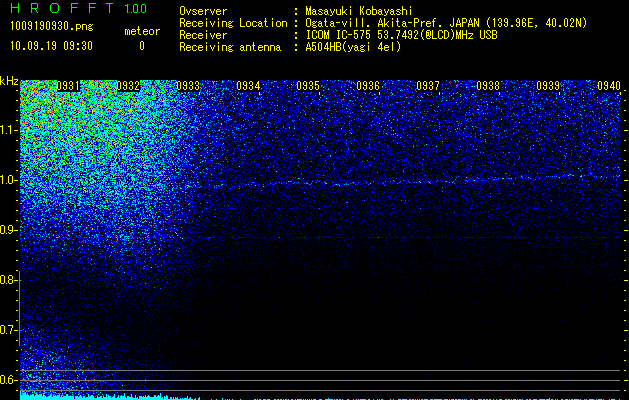The height and width of the screenshot is (400, 629).
Task: Click the 0933 time marker
Action: [188, 86]
